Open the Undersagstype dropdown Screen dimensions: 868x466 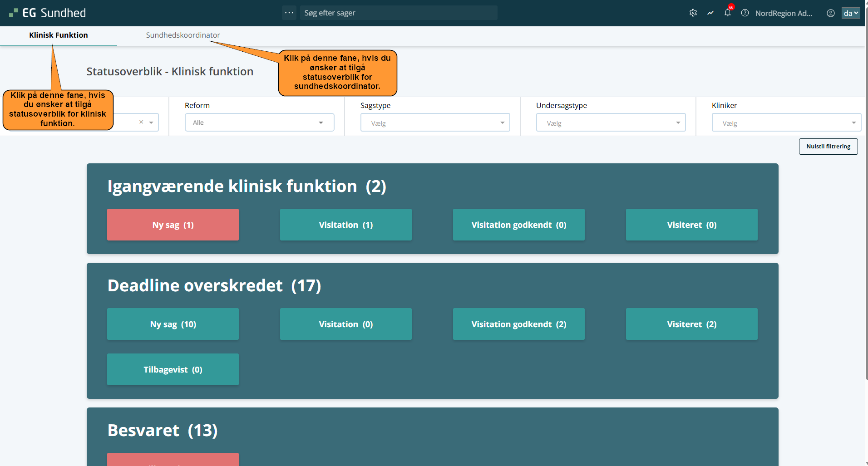click(611, 123)
